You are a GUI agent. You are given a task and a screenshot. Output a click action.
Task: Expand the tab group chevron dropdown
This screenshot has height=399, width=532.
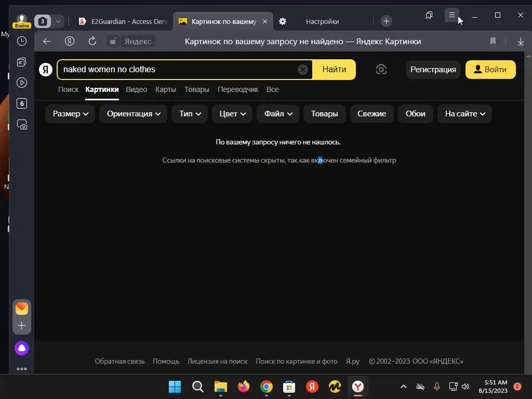point(58,21)
